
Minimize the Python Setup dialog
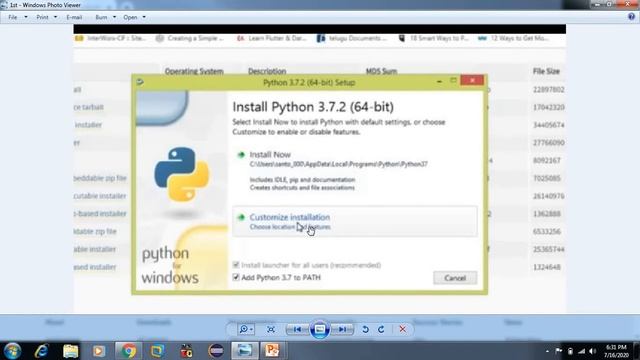[x=440, y=82]
